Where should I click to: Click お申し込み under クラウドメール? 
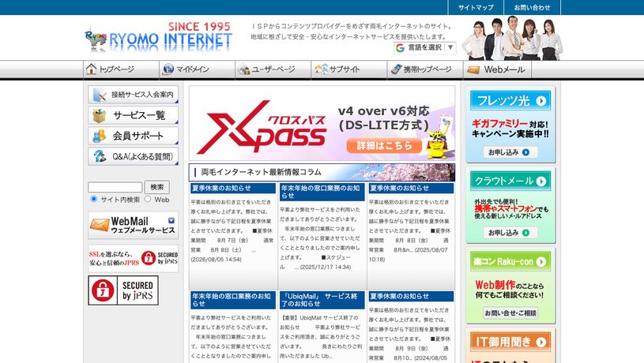coord(510,233)
